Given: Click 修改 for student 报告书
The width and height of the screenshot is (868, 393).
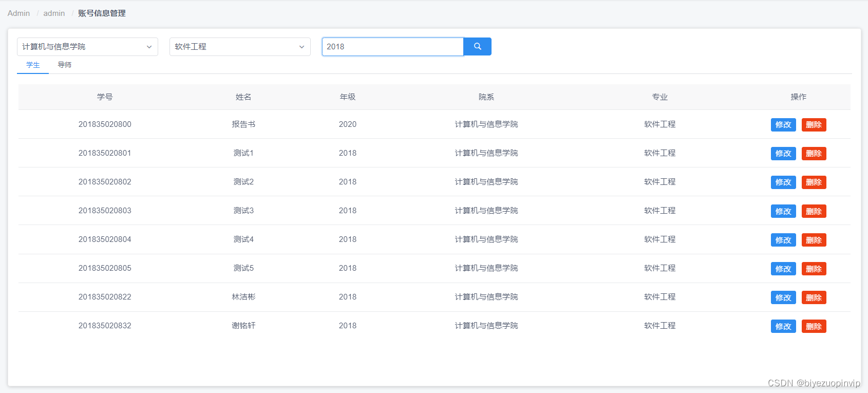Looking at the screenshot, I should (x=783, y=125).
